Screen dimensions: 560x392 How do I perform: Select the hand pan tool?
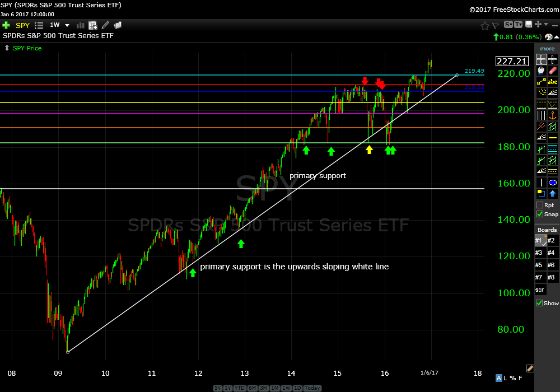tap(541, 71)
